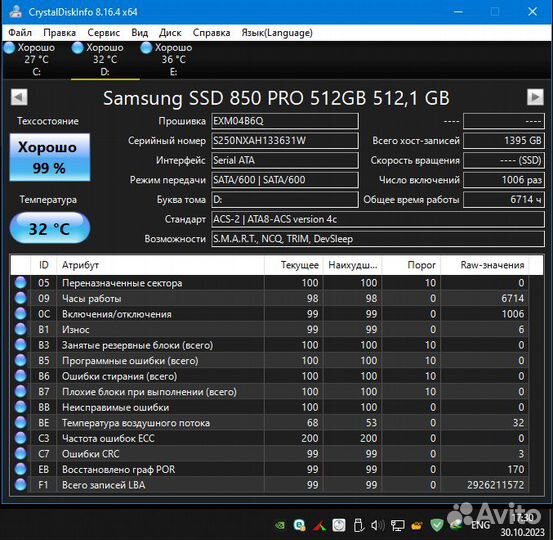Click status dot of Частота ошибок ECC
Viewport: 553px width, 540px height.
(20, 438)
